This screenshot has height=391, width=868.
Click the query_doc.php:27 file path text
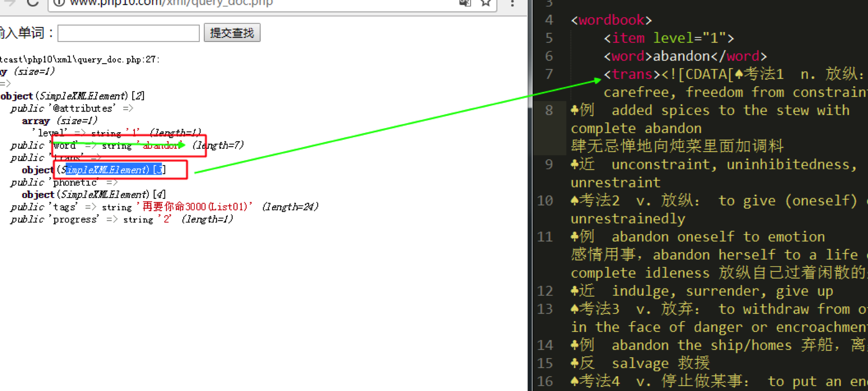pyautogui.click(x=80, y=59)
